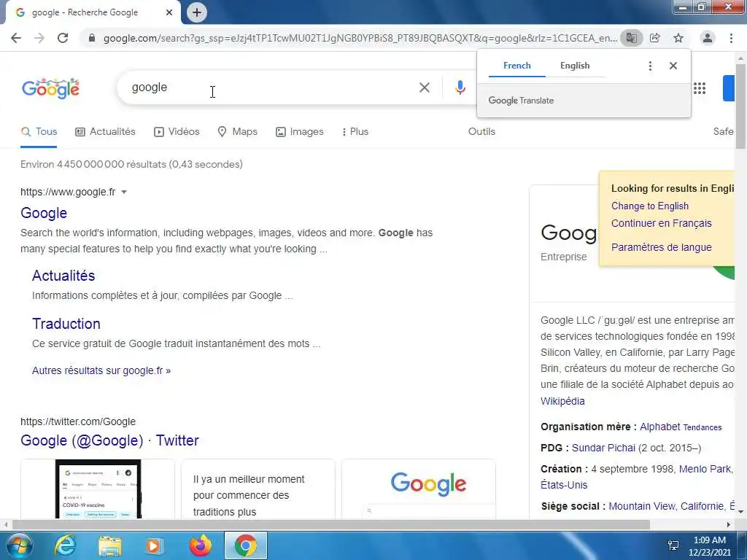
Task: Open Windows Media Player from taskbar
Action: pyautogui.click(x=153, y=545)
